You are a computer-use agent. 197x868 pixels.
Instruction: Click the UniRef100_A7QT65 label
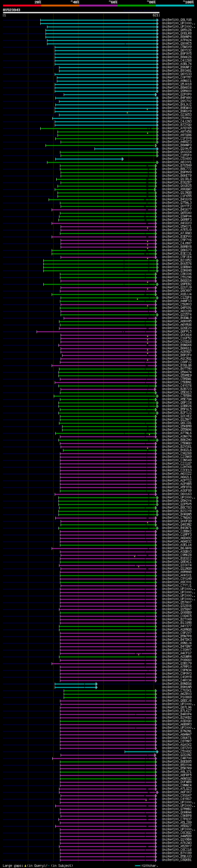176,128
